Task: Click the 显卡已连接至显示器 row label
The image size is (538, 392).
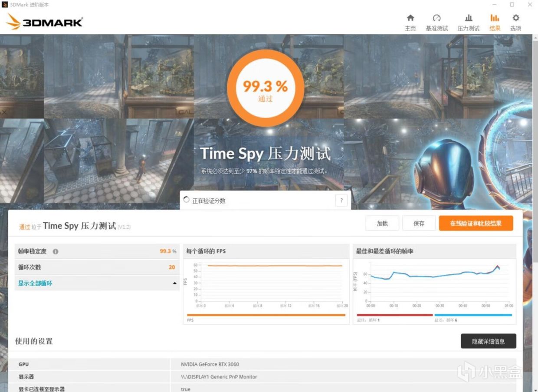Action: tap(42, 389)
